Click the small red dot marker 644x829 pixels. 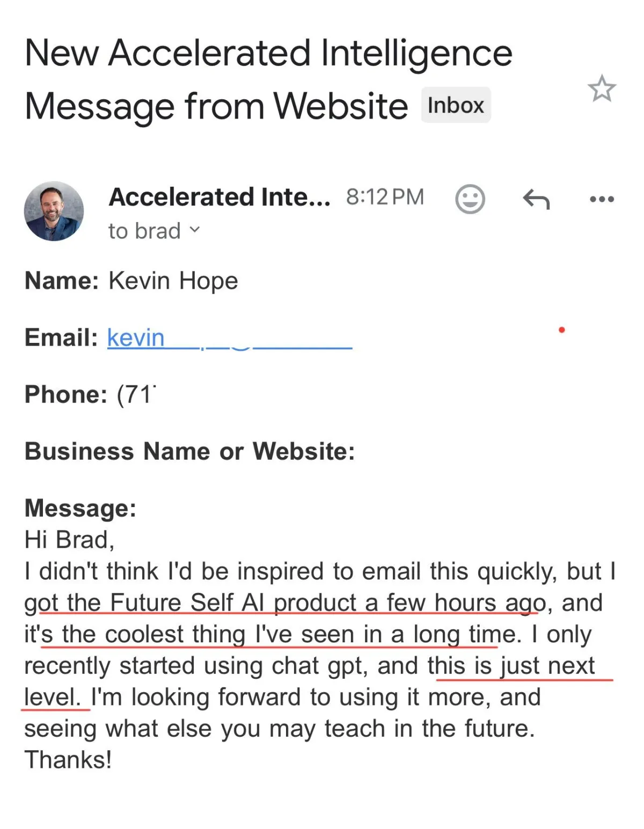coord(561,329)
